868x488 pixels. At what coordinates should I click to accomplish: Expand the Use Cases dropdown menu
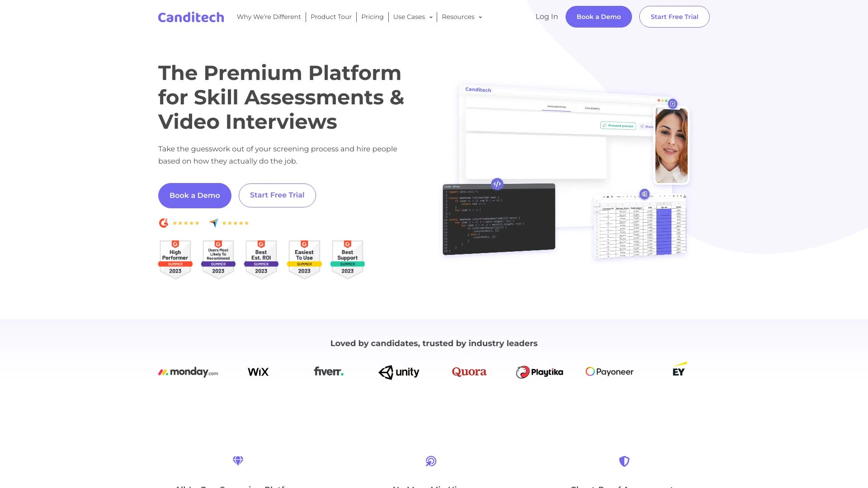click(x=413, y=17)
